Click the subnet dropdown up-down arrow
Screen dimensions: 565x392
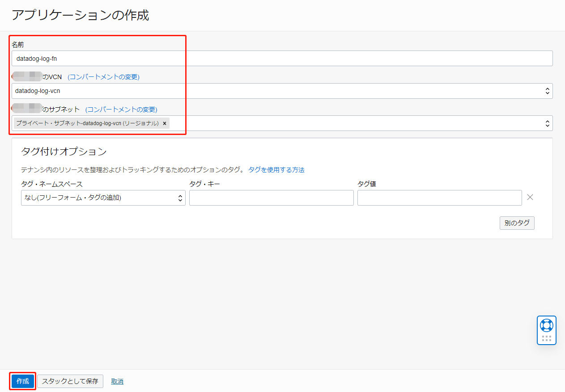pos(547,123)
